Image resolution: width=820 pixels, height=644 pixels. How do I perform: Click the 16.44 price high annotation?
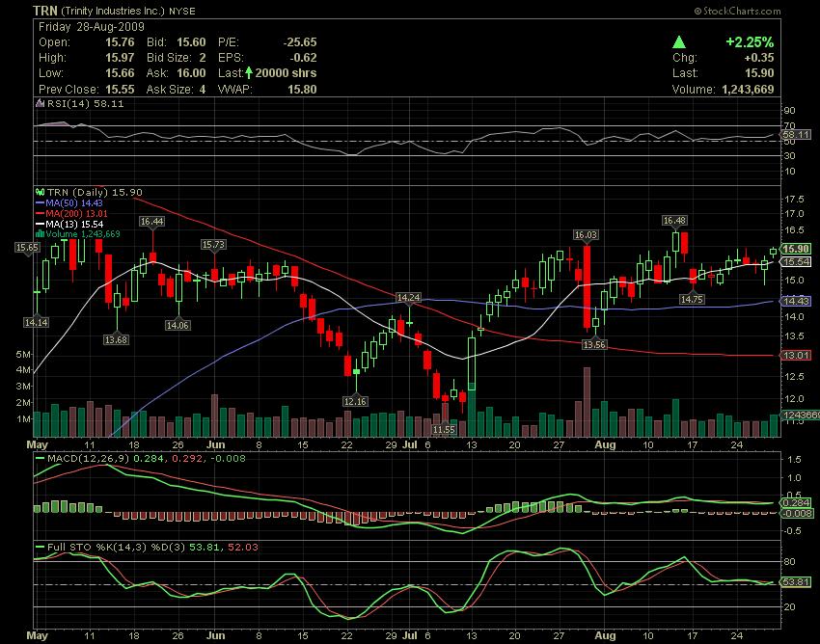coord(152,222)
